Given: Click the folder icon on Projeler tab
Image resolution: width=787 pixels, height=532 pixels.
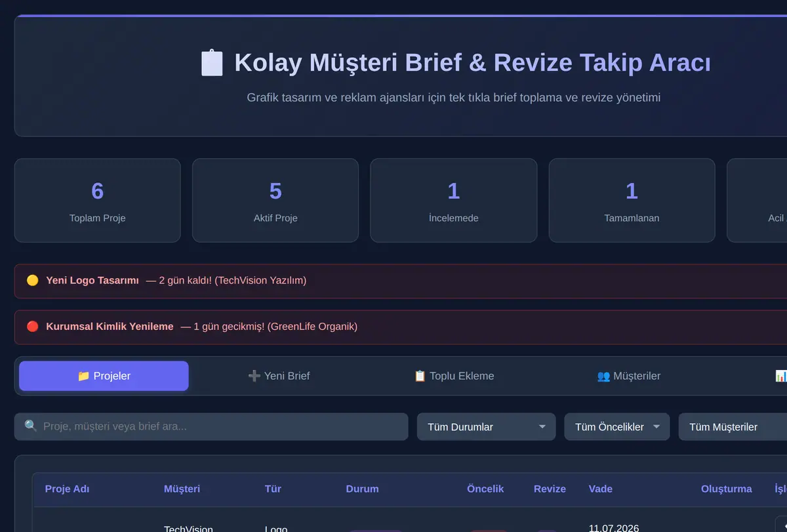Looking at the screenshot, I should 83,376.
